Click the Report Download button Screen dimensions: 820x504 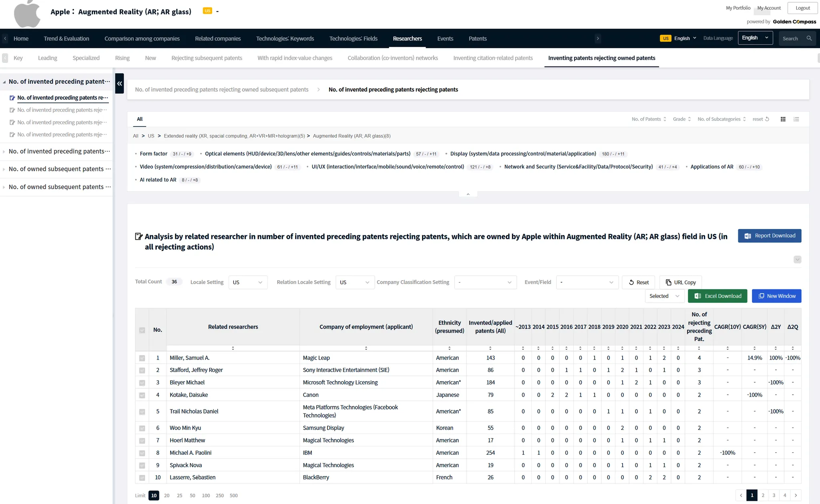point(769,236)
